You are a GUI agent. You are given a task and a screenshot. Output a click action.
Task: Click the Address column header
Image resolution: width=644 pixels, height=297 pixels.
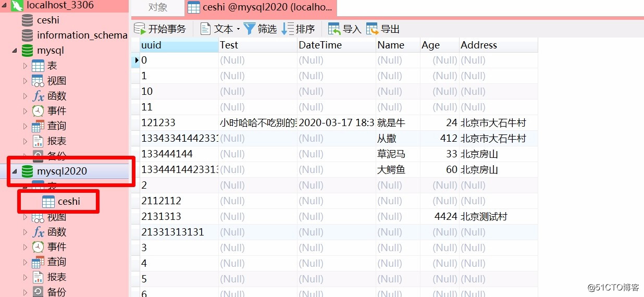[499, 45]
